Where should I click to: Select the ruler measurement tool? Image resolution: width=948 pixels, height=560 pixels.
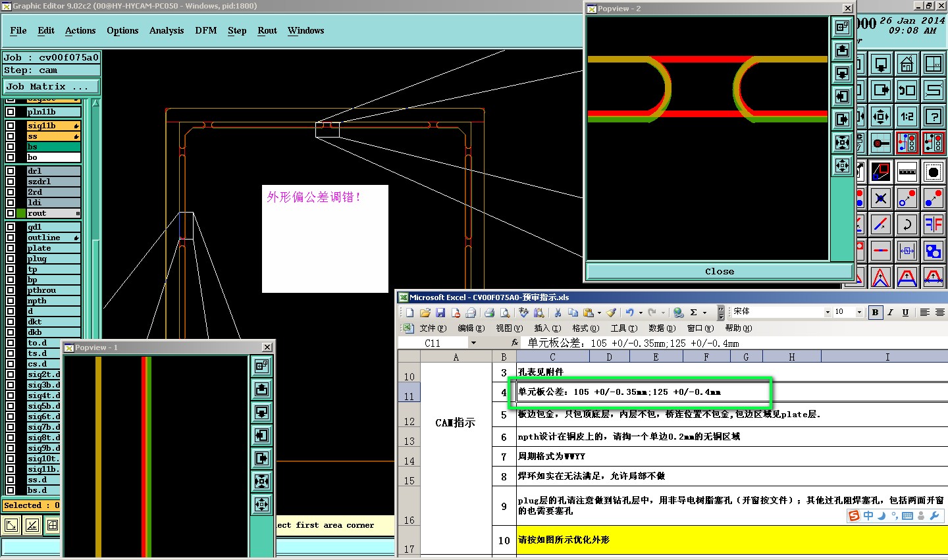tap(907, 172)
